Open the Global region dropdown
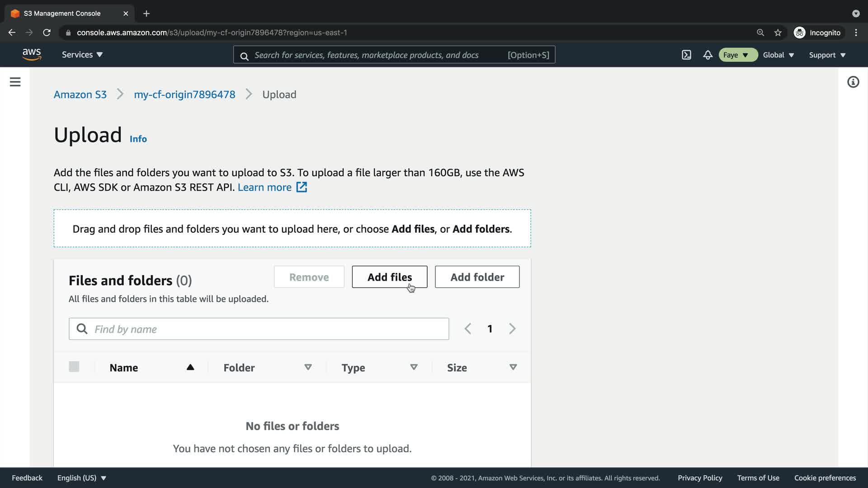This screenshot has width=868, height=488. (778, 55)
